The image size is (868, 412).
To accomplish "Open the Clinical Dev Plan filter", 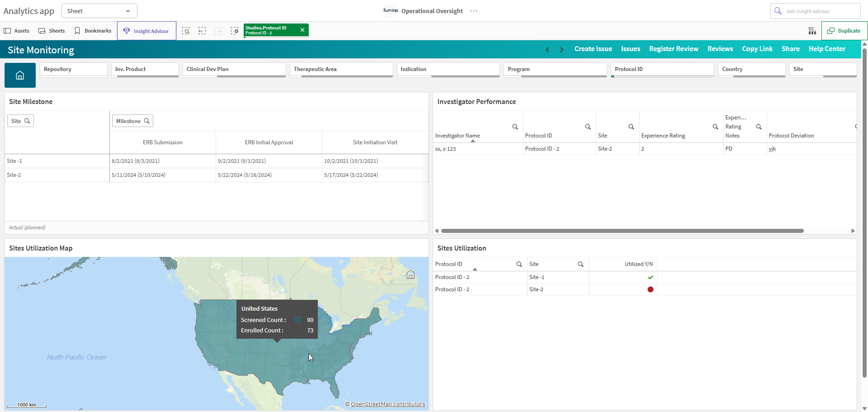I will (x=234, y=70).
